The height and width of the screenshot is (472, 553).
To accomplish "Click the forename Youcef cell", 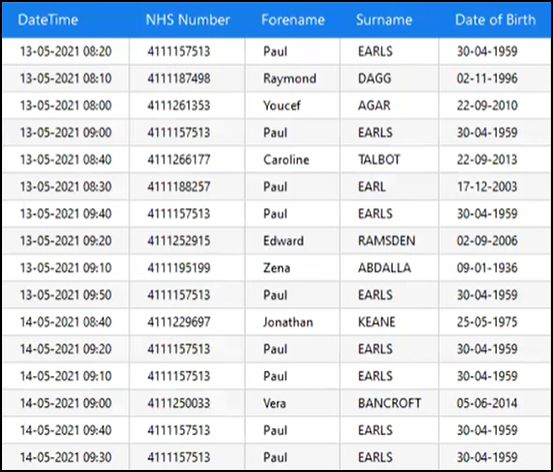I will [x=292, y=105].
